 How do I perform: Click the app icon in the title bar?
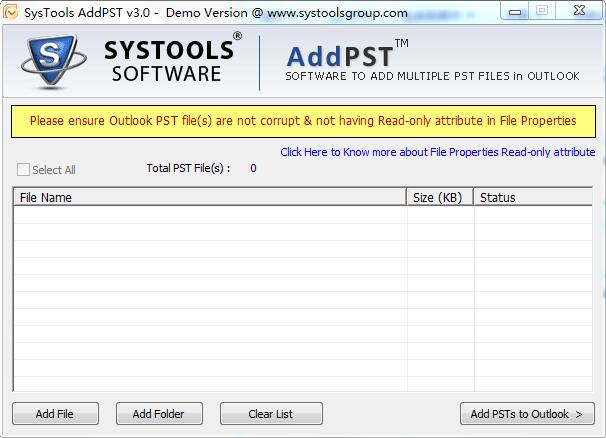coord(10,12)
